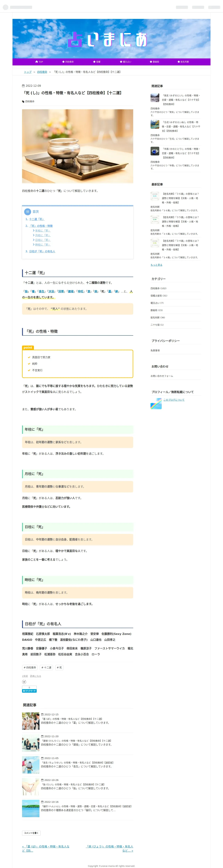Click the incense burner article image
Screen dimensions: 223x868
[x=78, y=146]
